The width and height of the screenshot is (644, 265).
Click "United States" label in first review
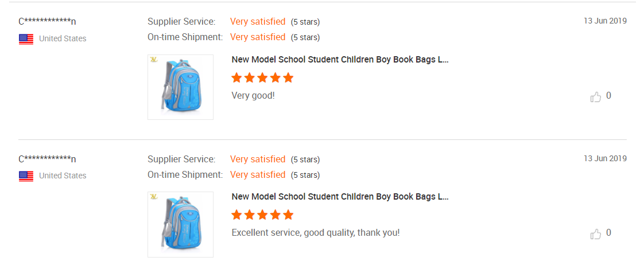[63, 38]
